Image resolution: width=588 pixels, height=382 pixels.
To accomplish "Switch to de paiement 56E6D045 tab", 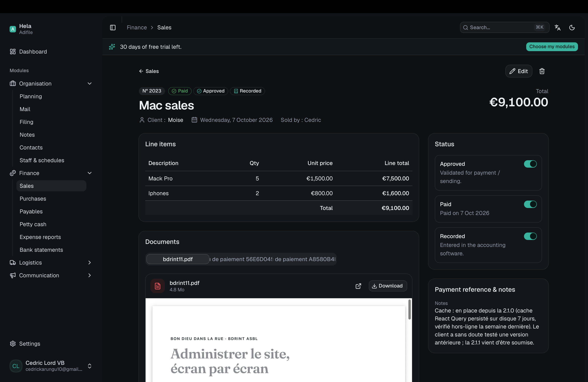I will point(242,259).
